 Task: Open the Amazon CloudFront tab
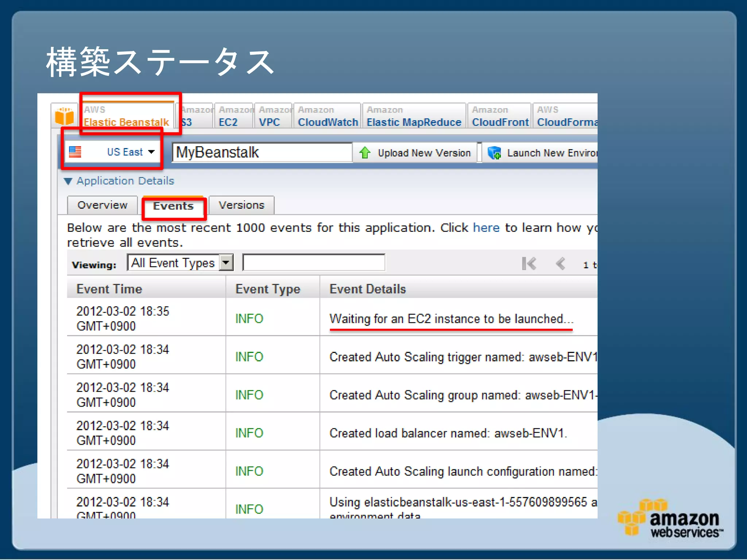pyautogui.click(x=499, y=116)
